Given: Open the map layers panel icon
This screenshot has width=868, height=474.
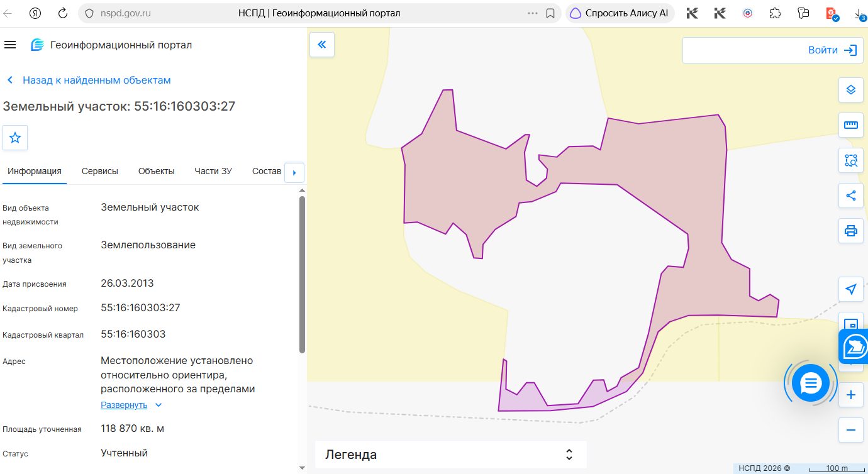Looking at the screenshot, I should (851, 90).
